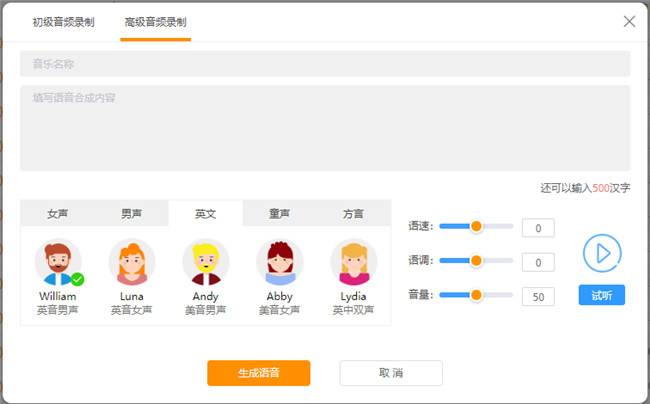Click the 取消 cancel button
Screen dimensions: 650x404
click(391, 373)
